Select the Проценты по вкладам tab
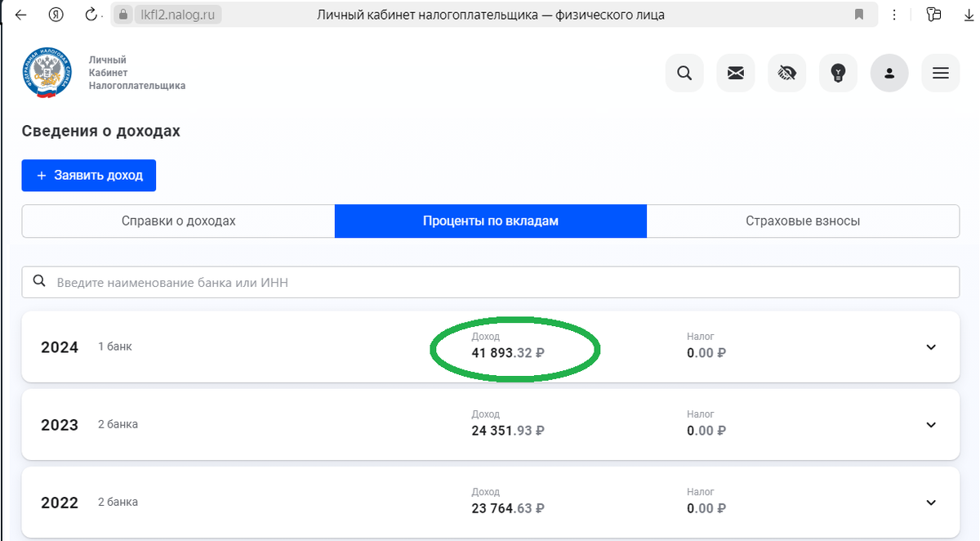This screenshot has width=980, height=541. click(490, 221)
